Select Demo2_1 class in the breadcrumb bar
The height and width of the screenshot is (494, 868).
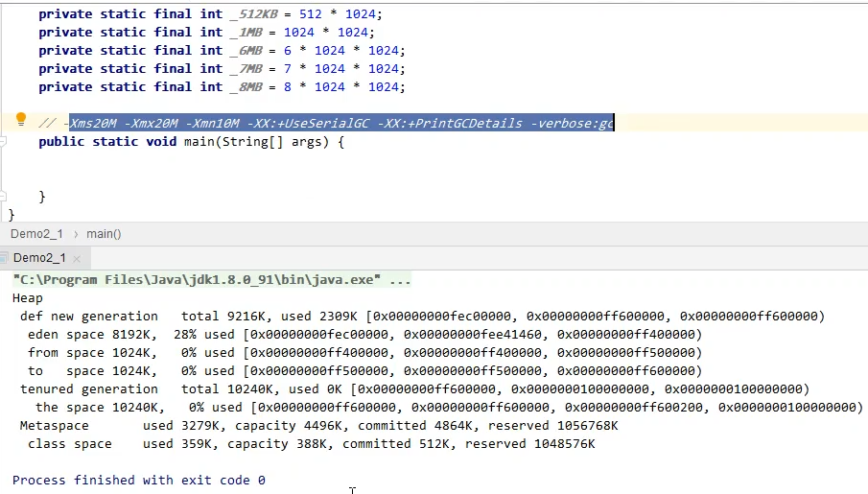(x=36, y=234)
